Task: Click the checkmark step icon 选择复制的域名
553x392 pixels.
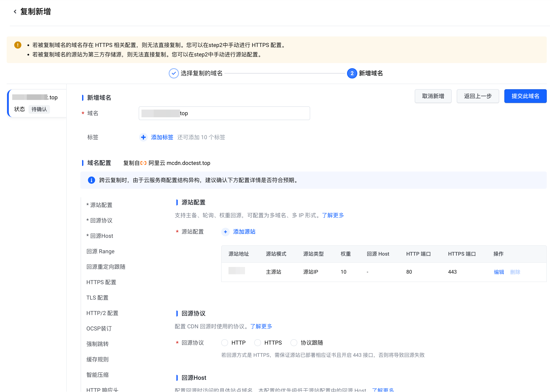Action: 173,73
